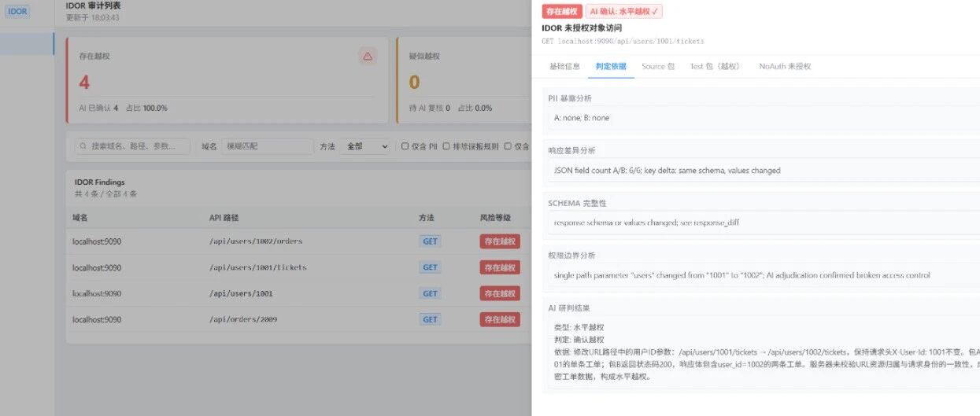Click the IDOR logo badge in the sidebar
This screenshot has width=980, height=416.
tap(17, 11)
